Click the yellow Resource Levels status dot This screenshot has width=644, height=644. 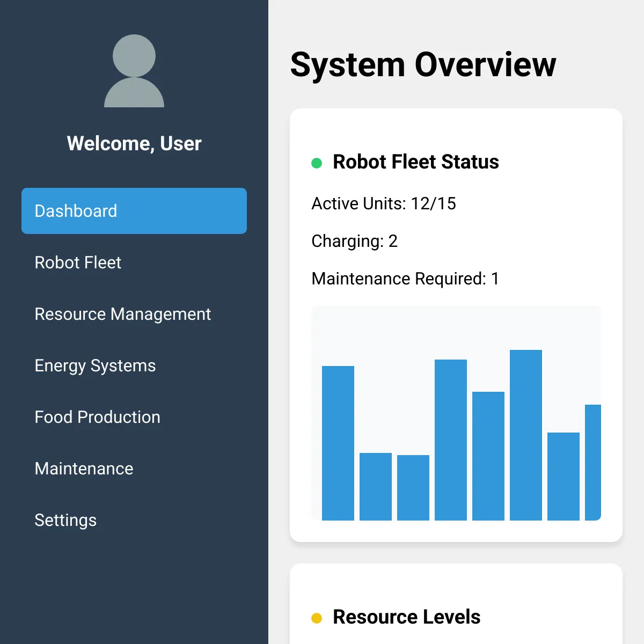pyautogui.click(x=317, y=618)
